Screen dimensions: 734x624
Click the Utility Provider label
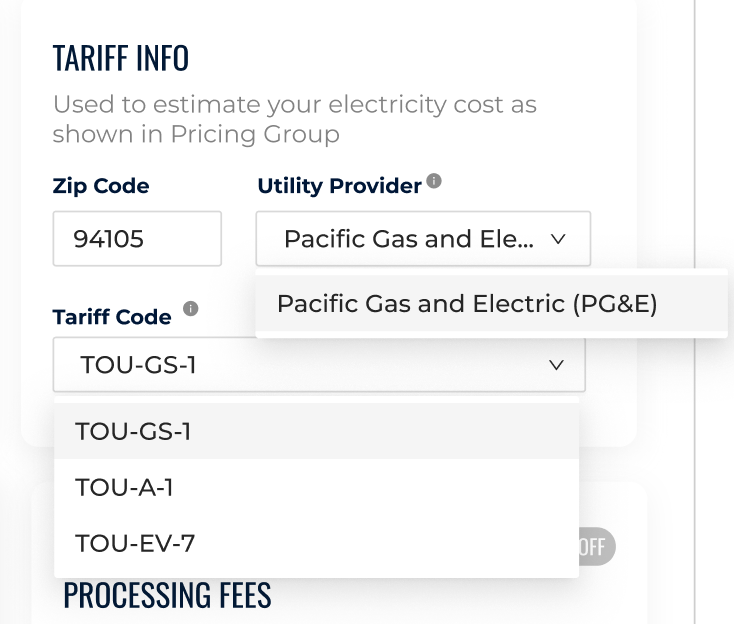(339, 186)
